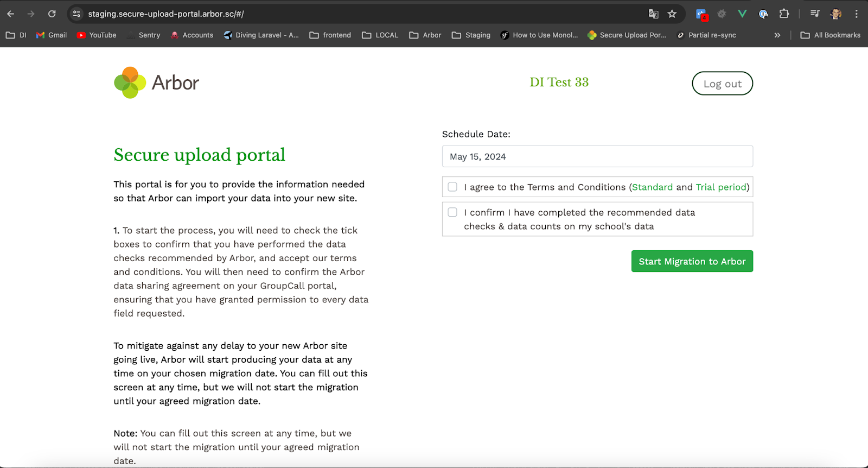
Task: Click the Log out button
Action: coord(722,84)
